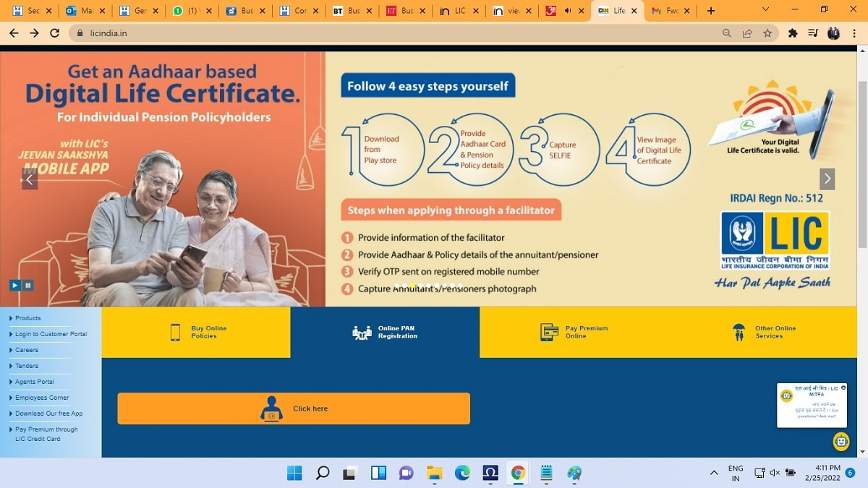Open the LIC Mitra chatbot icon
The image size is (868, 488).
[841, 440]
